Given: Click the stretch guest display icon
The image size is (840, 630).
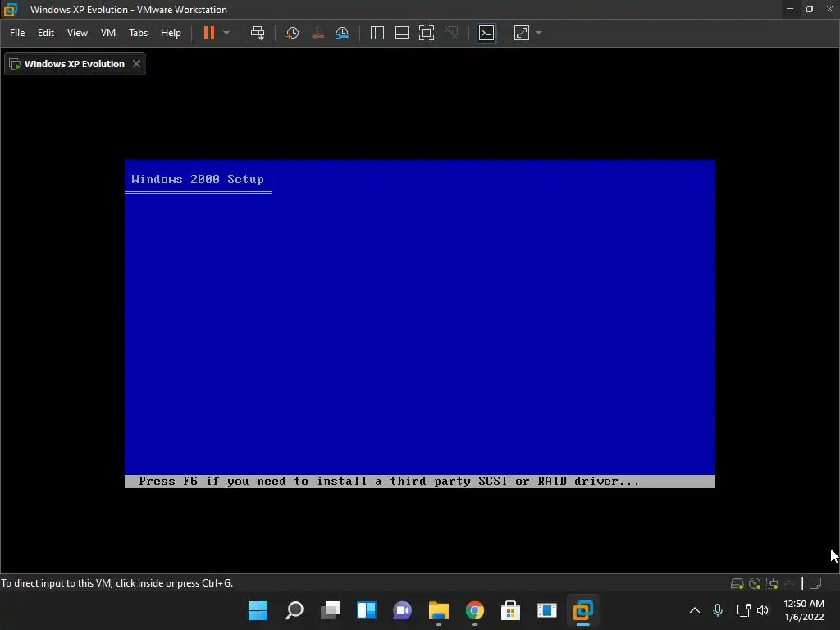Looking at the screenshot, I should point(522,33).
